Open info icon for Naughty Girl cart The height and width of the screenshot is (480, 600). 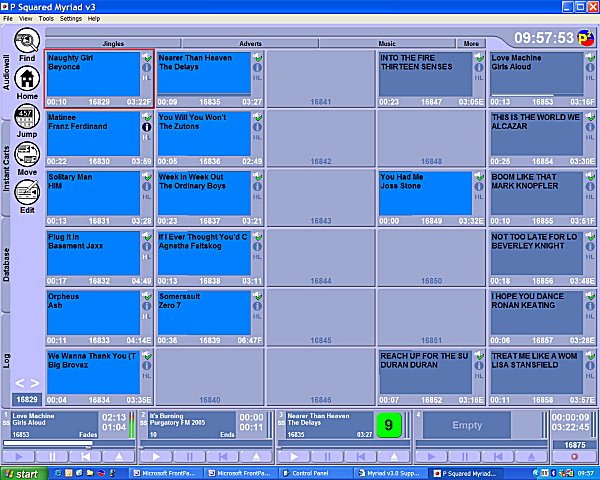coord(146,69)
